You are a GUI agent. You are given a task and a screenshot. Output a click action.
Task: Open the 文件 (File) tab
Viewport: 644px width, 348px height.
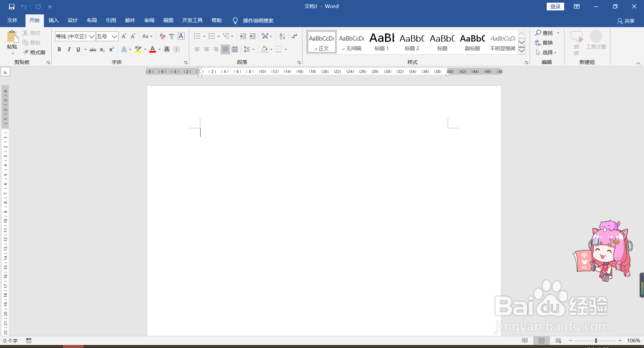pos(12,20)
